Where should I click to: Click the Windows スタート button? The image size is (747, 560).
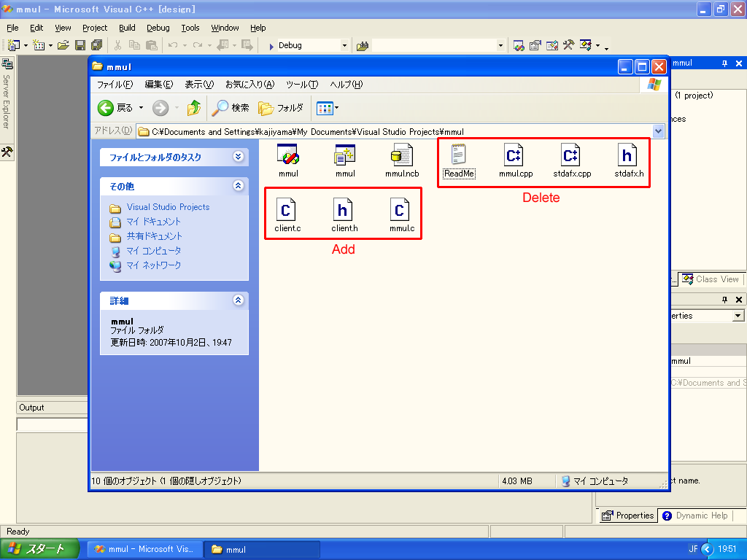click(40, 549)
